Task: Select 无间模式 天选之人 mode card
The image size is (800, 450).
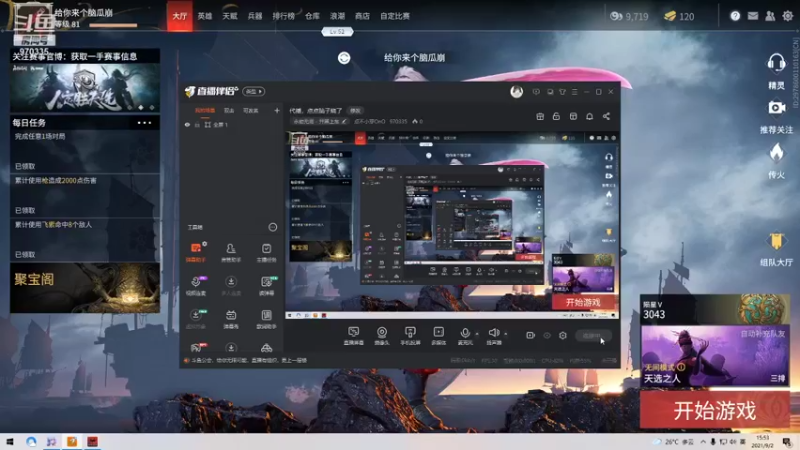Action: click(x=715, y=356)
